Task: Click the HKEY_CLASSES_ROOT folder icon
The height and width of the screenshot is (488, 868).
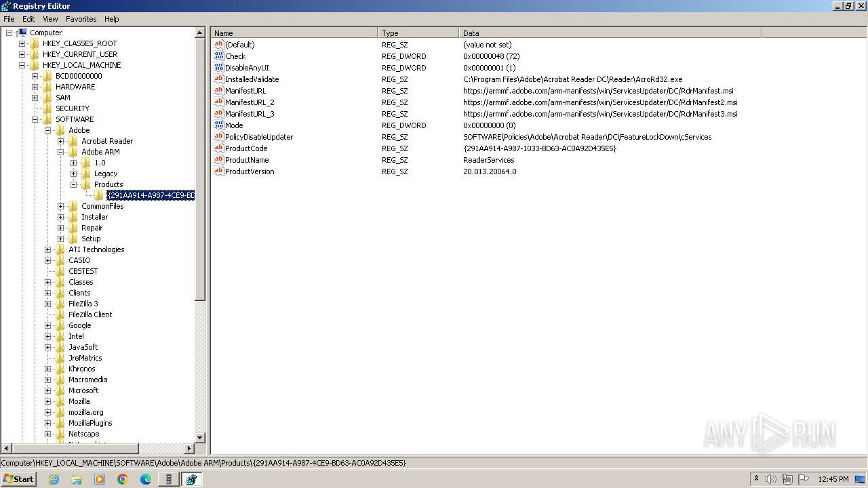Action: [x=35, y=43]
